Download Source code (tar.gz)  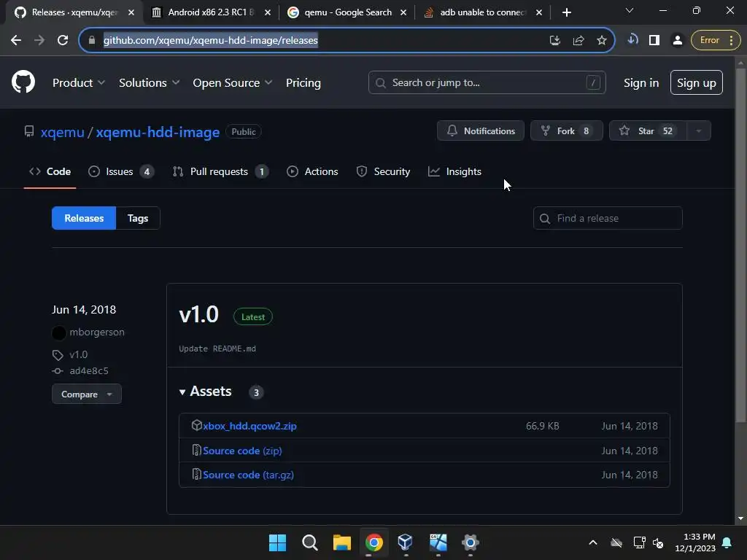point(248,475)
